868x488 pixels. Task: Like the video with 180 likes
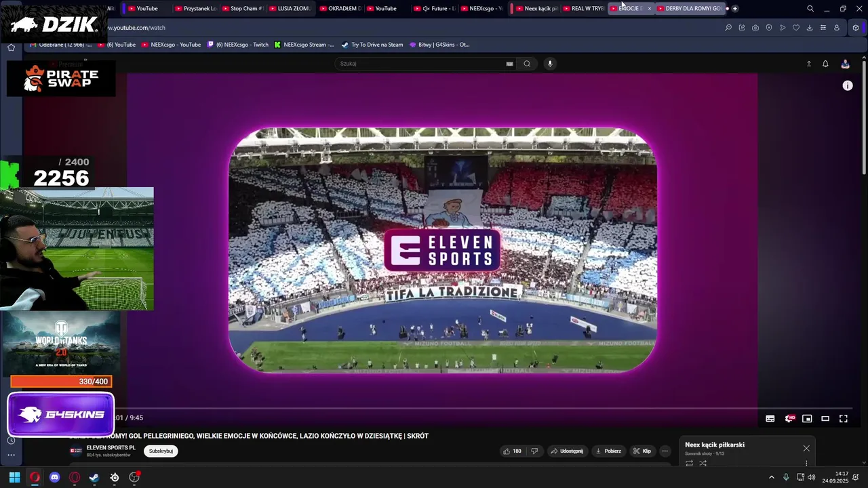pos(512,451)
